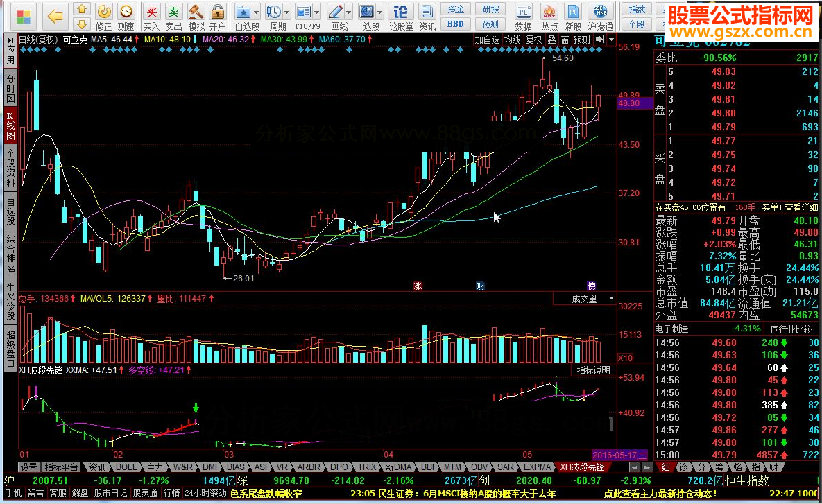Click the 榜 marker on the chart
822x504 pixels.
(591, 286)
